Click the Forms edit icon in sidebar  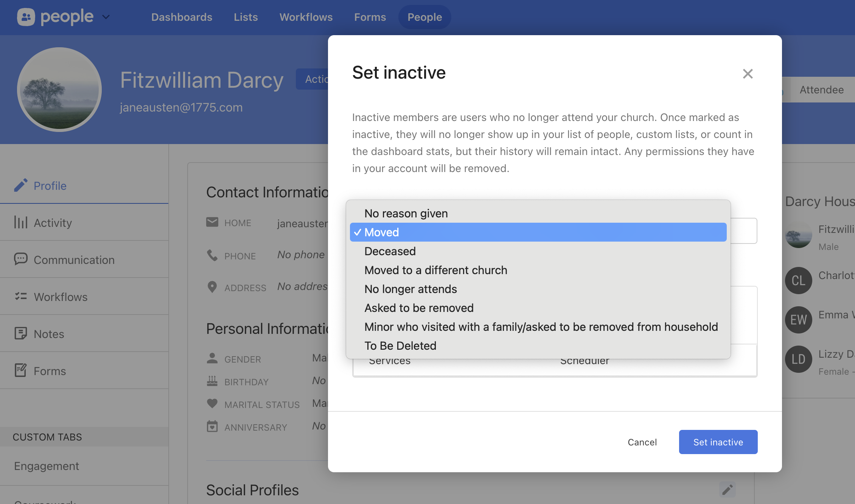21,371
